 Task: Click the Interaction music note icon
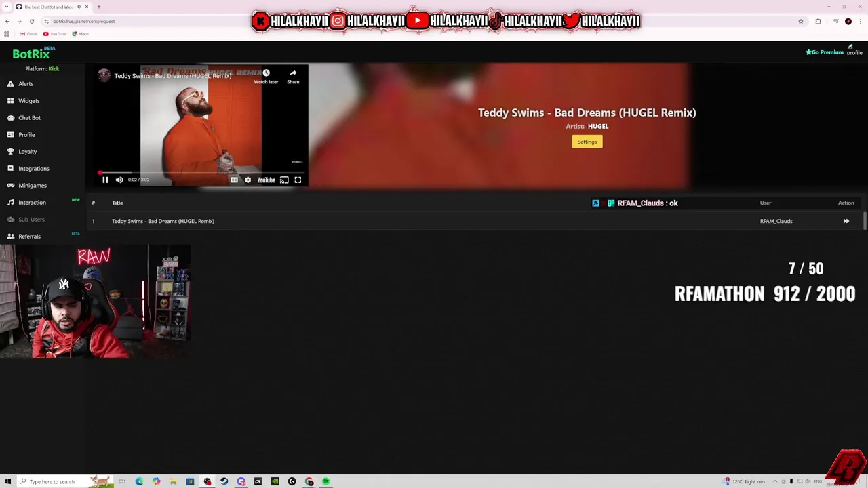pyautogui.click(x=10, y=202)
